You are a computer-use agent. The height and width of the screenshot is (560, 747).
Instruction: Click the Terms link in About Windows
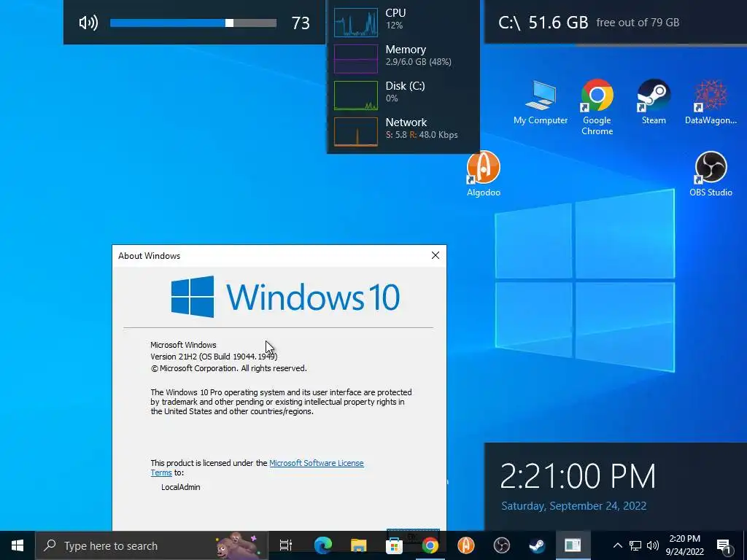[x=161, y=472]
